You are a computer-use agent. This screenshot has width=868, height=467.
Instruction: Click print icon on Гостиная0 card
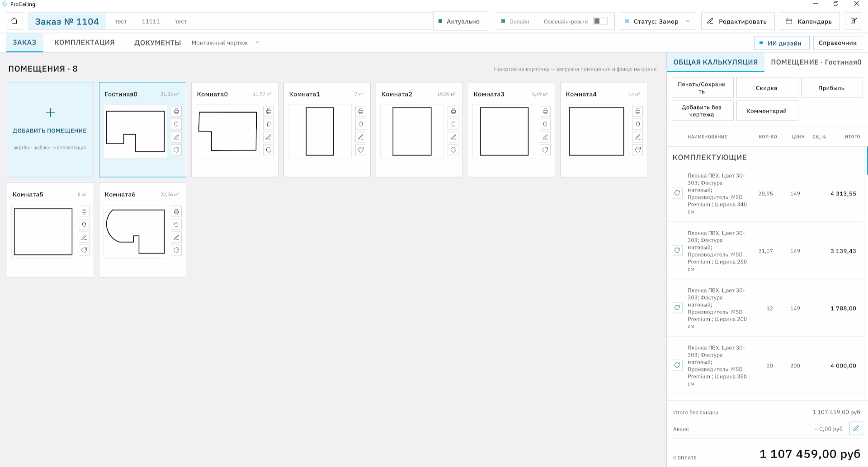pos(176,111)
